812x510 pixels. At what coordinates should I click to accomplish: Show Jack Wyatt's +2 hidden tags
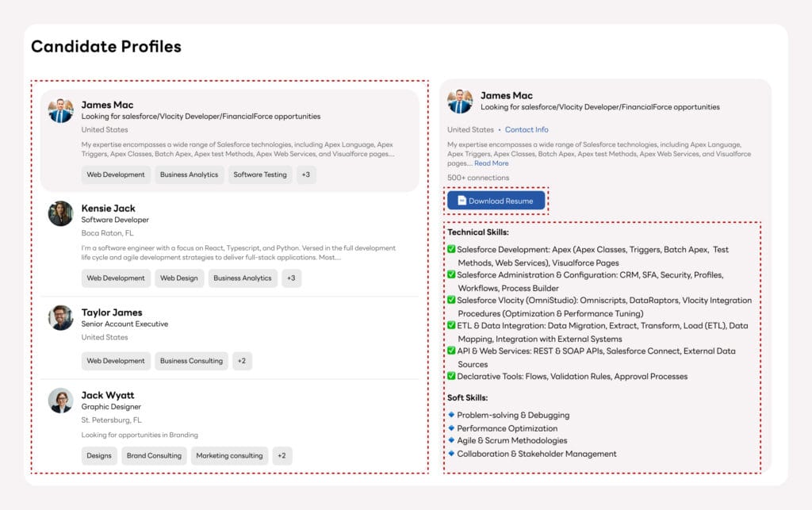282,455
